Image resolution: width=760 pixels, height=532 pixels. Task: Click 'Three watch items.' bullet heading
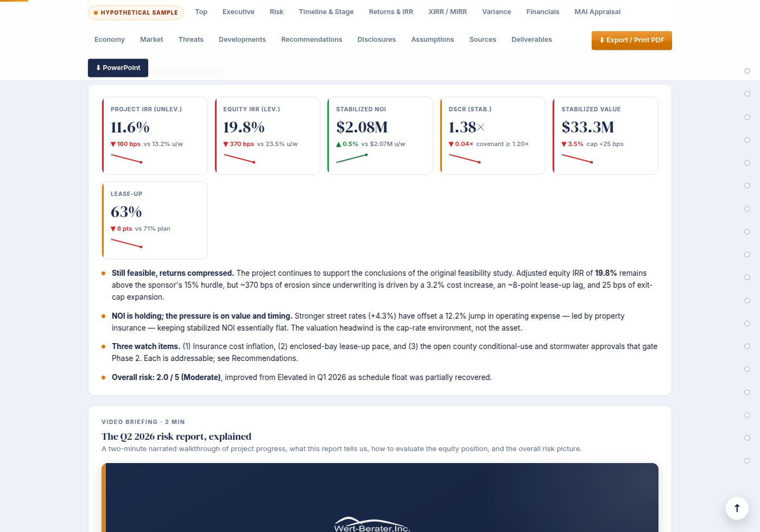click(146, 346)
